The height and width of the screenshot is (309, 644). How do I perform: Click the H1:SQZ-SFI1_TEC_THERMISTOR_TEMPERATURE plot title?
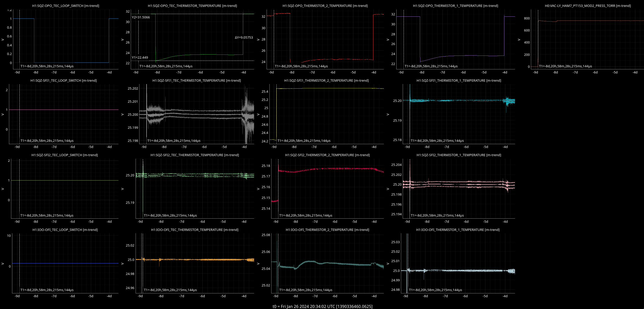click(197, 80)
